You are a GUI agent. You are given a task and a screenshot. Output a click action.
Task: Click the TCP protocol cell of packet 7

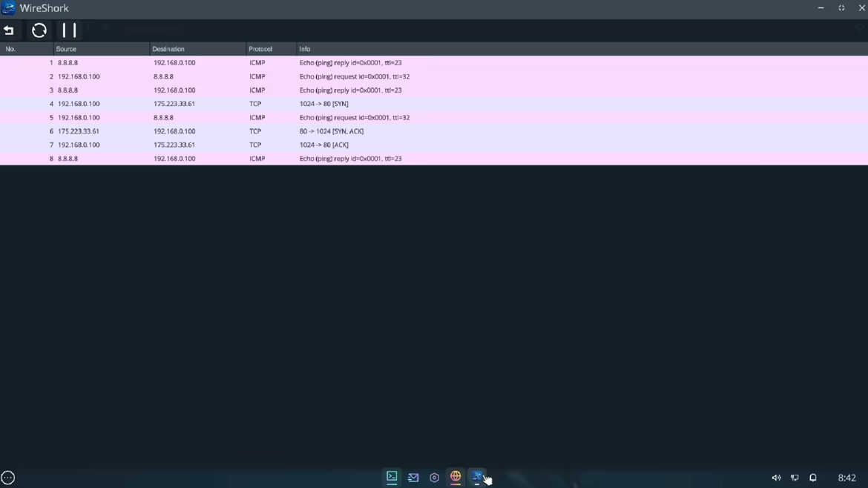pyautogui.click(x=254, y=145)
